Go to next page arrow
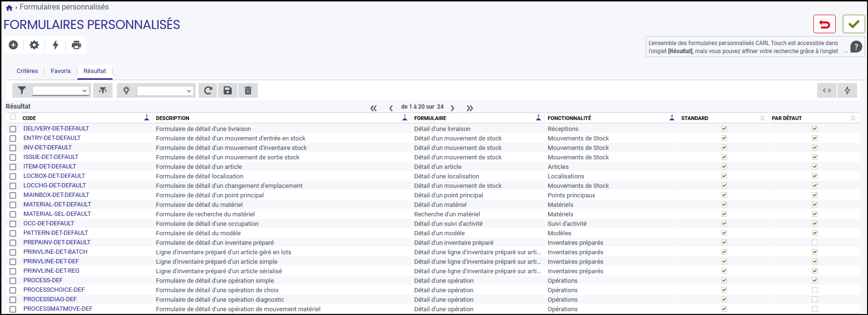This screenshot has height=315, width=868. (x=453, y=108)
